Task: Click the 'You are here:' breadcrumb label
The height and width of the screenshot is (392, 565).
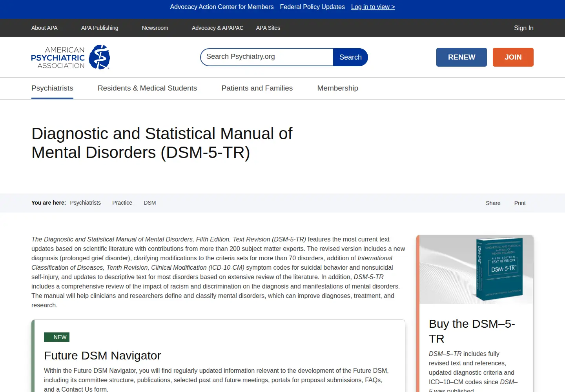Action: (49, 203)
